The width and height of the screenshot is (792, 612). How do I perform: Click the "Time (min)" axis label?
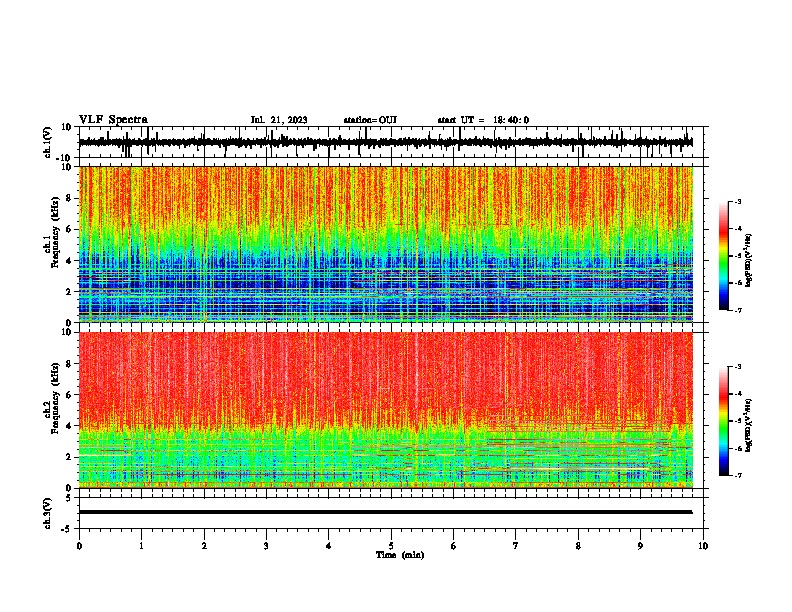coord(400,555)
